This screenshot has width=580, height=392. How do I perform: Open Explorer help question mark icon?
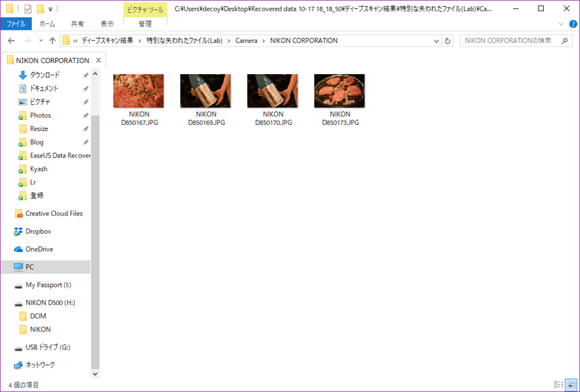[573, 24]
